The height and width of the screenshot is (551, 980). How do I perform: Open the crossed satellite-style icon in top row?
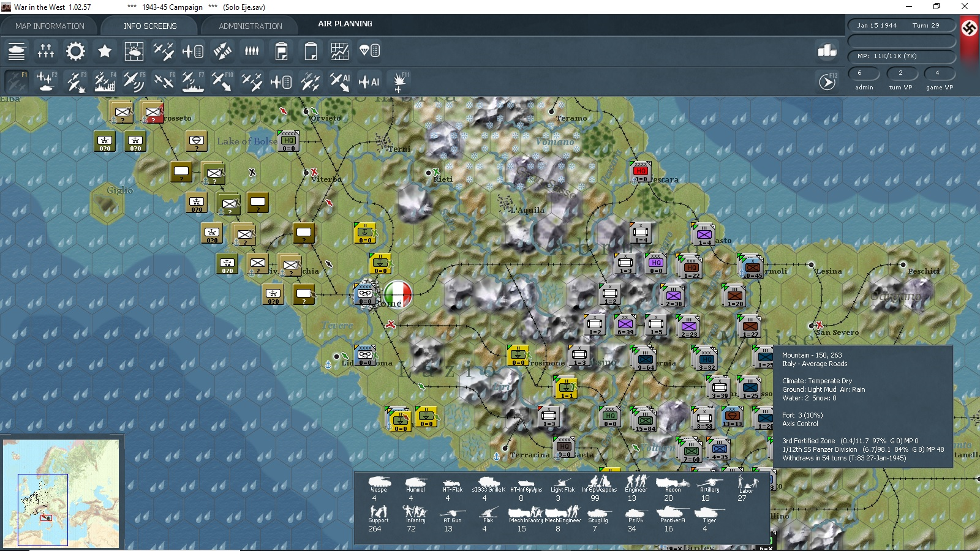222,51
